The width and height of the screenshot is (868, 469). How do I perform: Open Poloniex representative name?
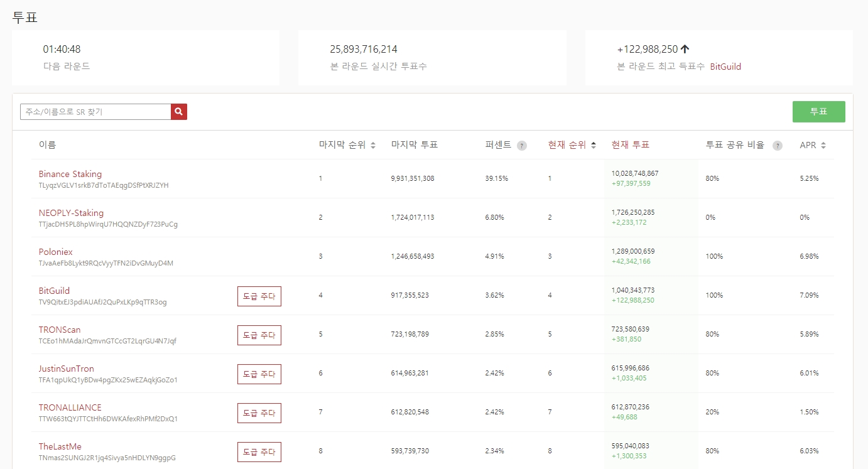[x=56, y=252]
